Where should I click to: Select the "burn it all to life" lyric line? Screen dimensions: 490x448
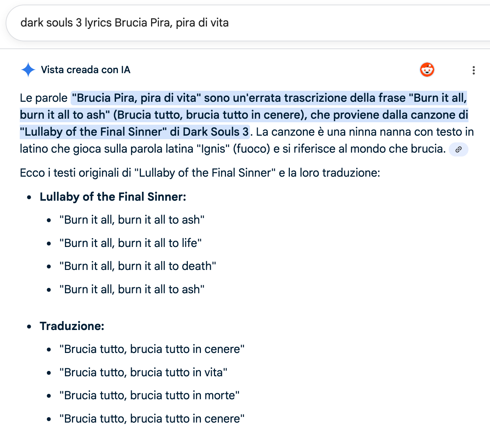coord(130,243)
